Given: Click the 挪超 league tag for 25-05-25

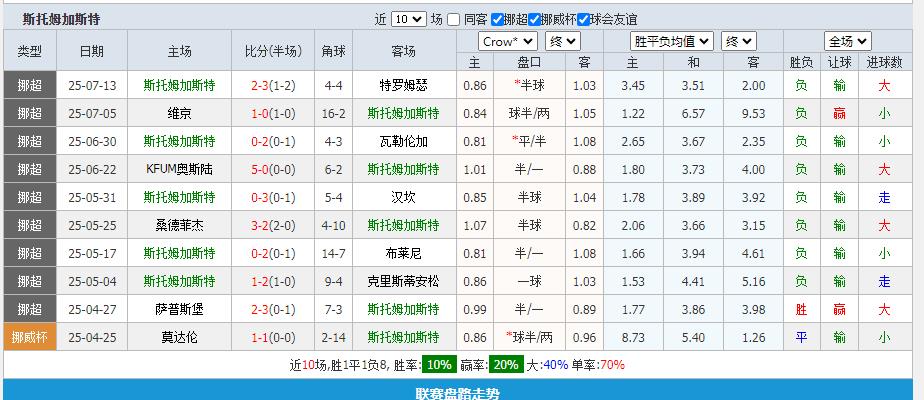Looking at the screenshot, I should [x=30, y=225].
